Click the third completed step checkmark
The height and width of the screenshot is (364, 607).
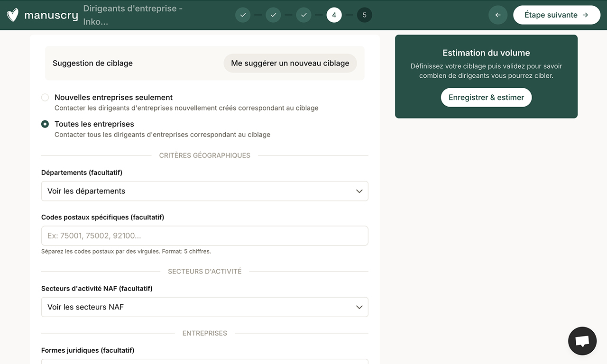tap(303, 15)
